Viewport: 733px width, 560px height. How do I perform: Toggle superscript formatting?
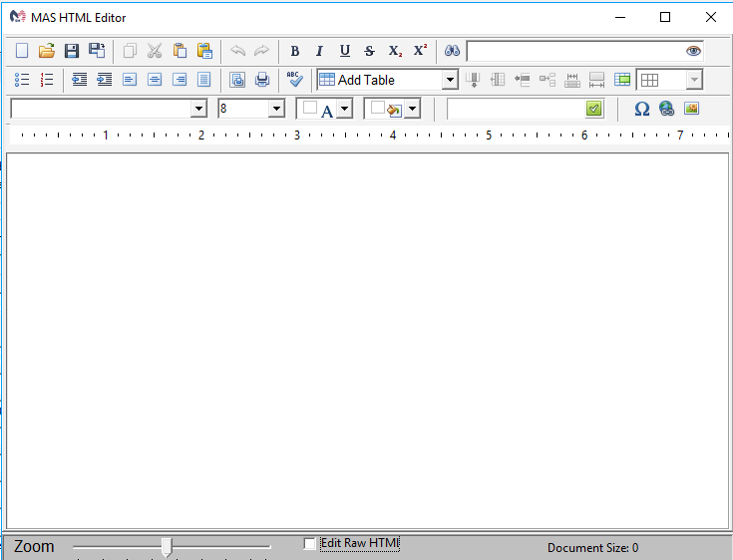[x=420, y=51]
